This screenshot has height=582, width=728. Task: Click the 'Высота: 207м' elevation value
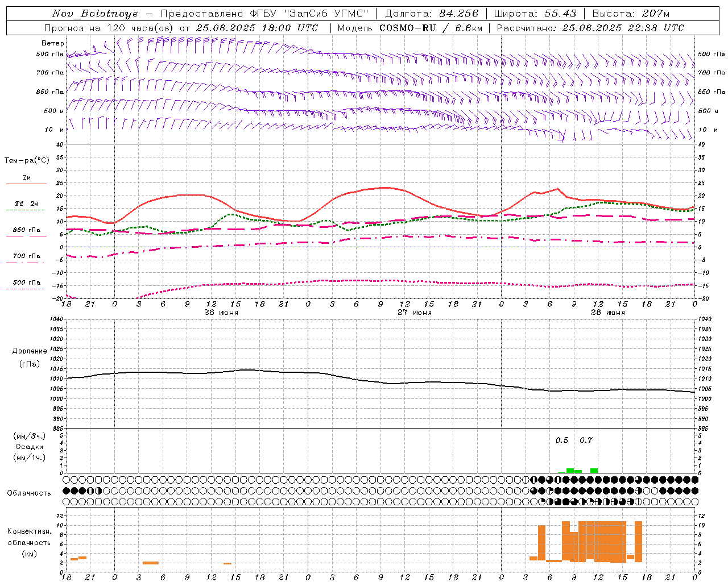click(631, 14)
